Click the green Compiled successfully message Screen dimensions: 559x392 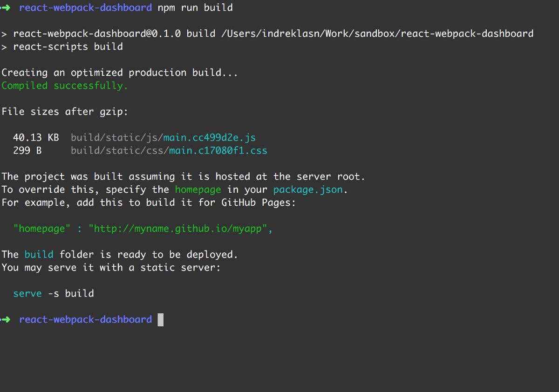pos(64,86)
